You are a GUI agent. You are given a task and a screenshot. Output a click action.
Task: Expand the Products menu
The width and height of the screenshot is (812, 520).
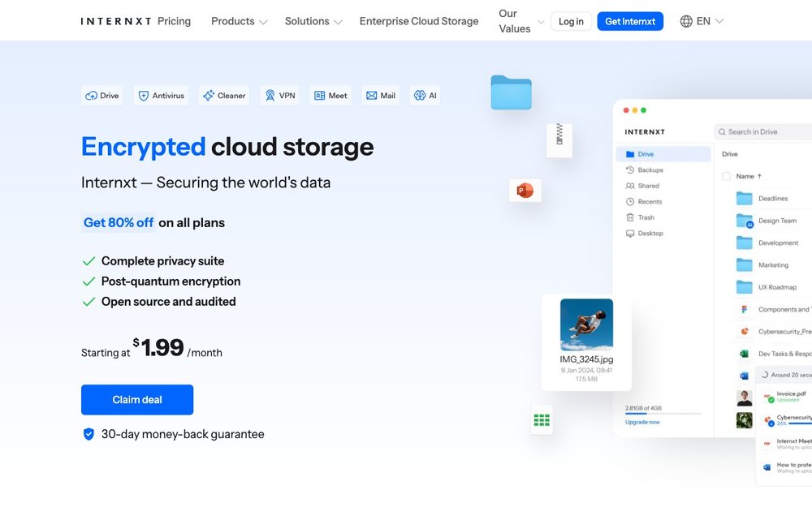240,21
